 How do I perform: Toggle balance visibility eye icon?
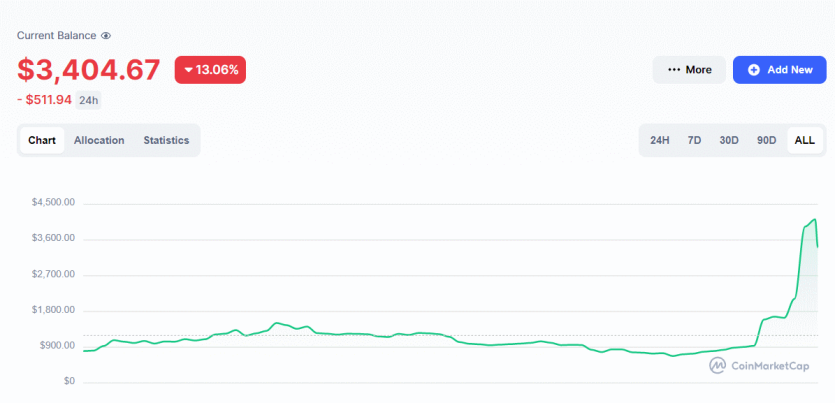106,36
